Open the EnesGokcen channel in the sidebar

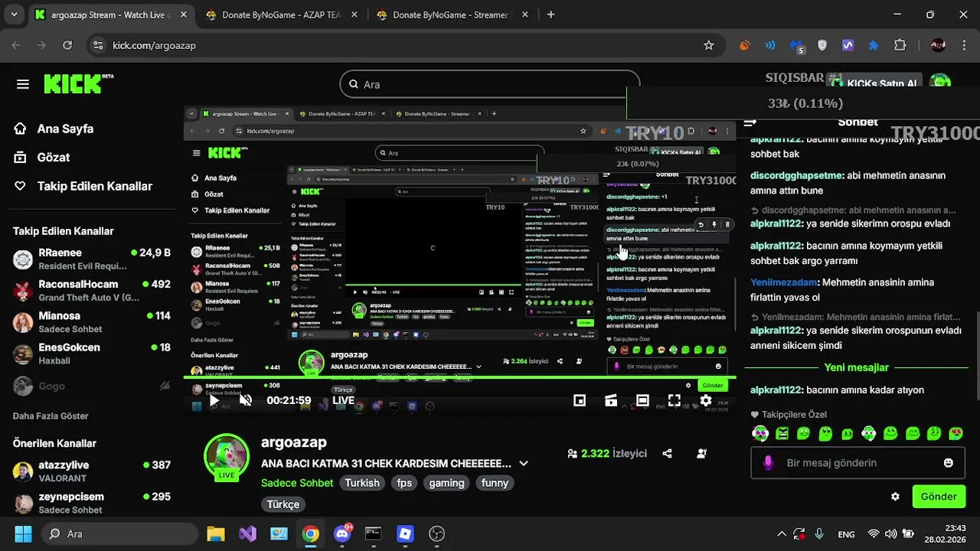click(92, 354)
